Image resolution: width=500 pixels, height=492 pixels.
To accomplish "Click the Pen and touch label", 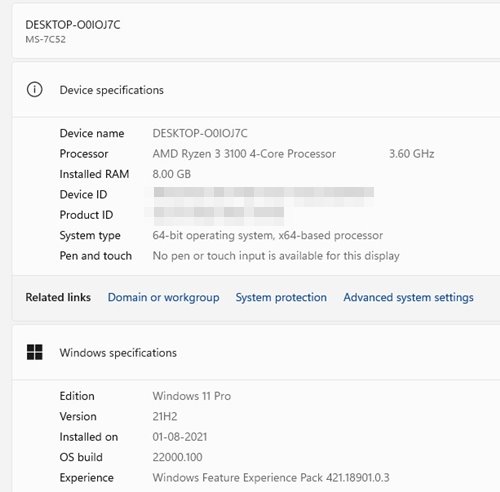I will [96, 256].
